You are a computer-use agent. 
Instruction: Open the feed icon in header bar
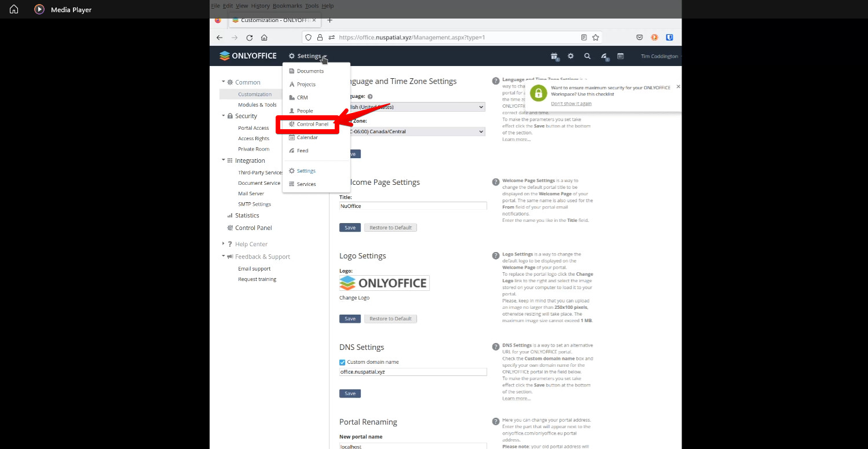coord(604,56)
